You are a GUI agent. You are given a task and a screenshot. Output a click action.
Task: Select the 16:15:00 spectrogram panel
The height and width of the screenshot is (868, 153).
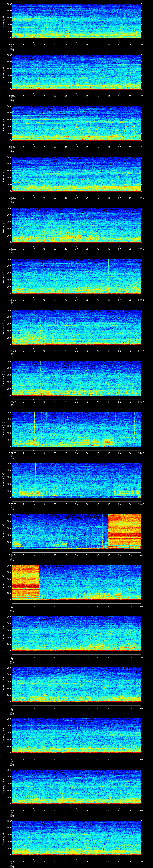click(x=76, y=72)
